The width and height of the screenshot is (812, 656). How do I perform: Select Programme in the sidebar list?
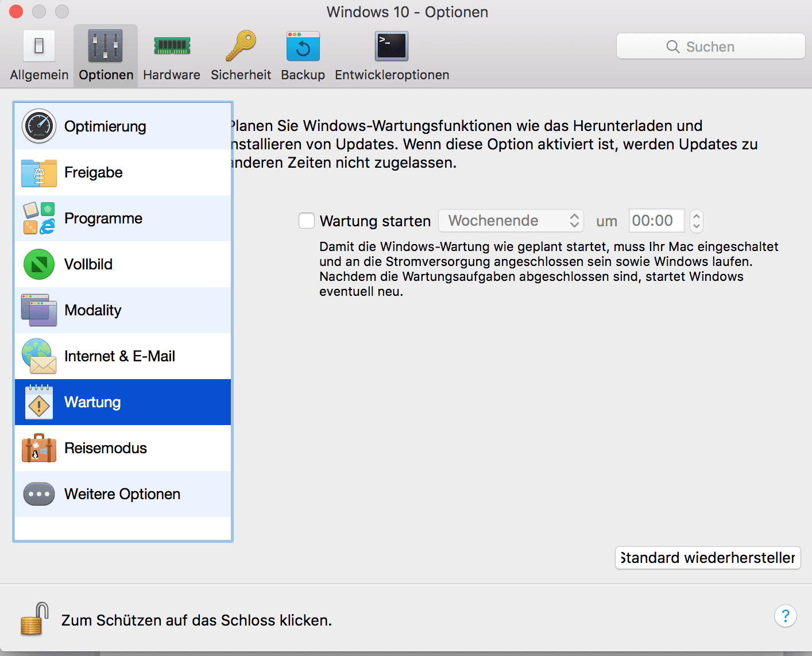(x=123, y=218)
